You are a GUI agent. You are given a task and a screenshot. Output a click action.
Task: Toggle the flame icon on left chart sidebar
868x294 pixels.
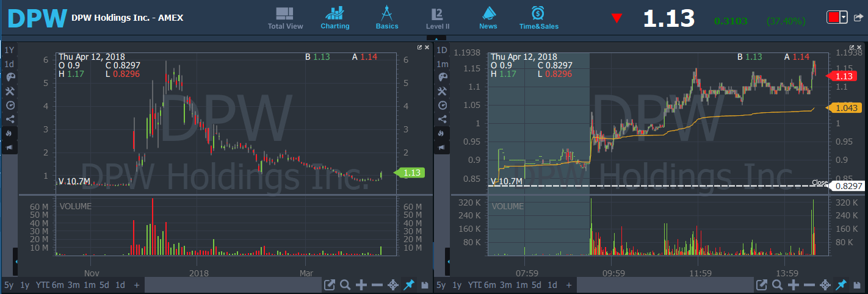[x=10, y=133]
